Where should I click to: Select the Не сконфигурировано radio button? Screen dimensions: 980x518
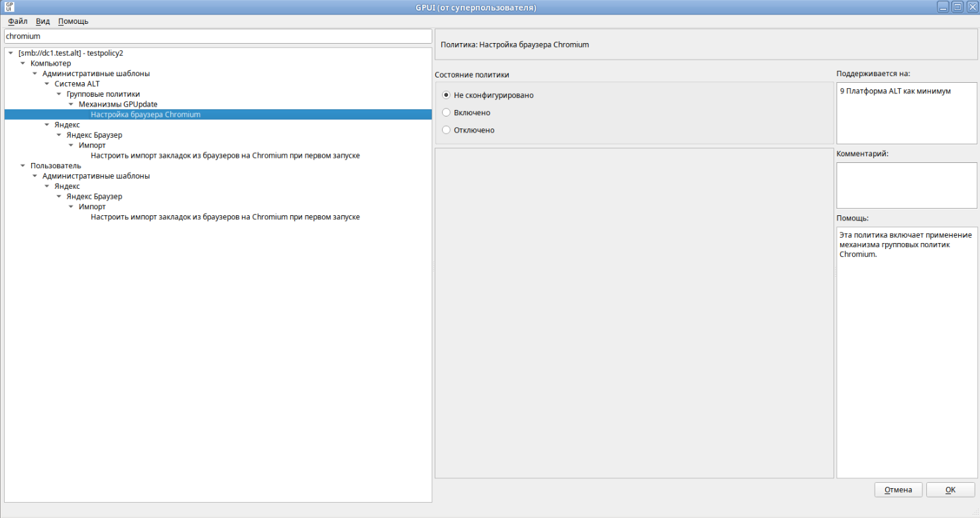pos(446,95)
